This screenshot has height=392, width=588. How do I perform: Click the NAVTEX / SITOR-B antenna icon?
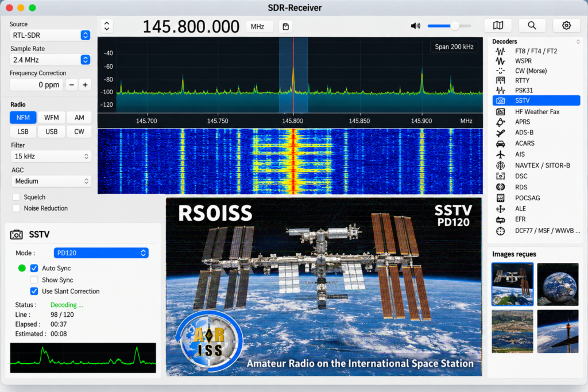click(x=500, y=165)
